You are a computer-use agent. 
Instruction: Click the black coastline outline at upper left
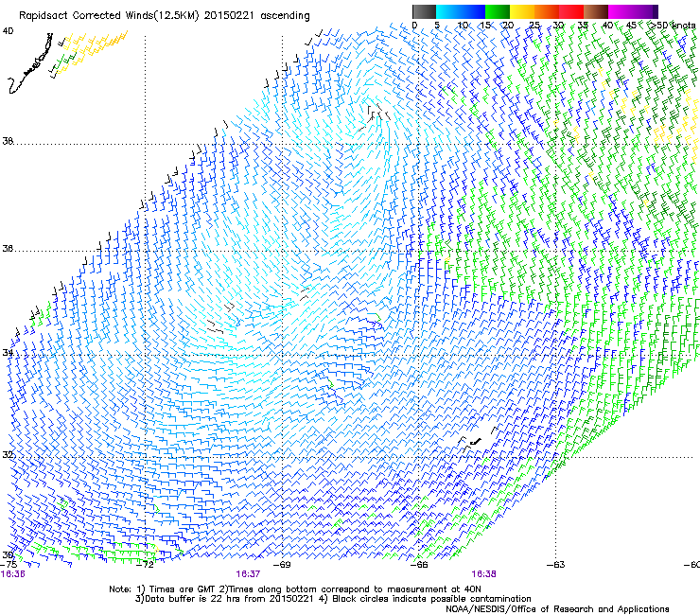(30, 64)
